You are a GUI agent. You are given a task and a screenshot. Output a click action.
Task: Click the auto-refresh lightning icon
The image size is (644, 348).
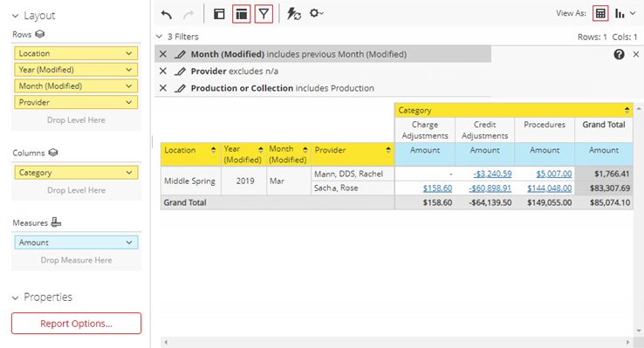tap(294, 14)
